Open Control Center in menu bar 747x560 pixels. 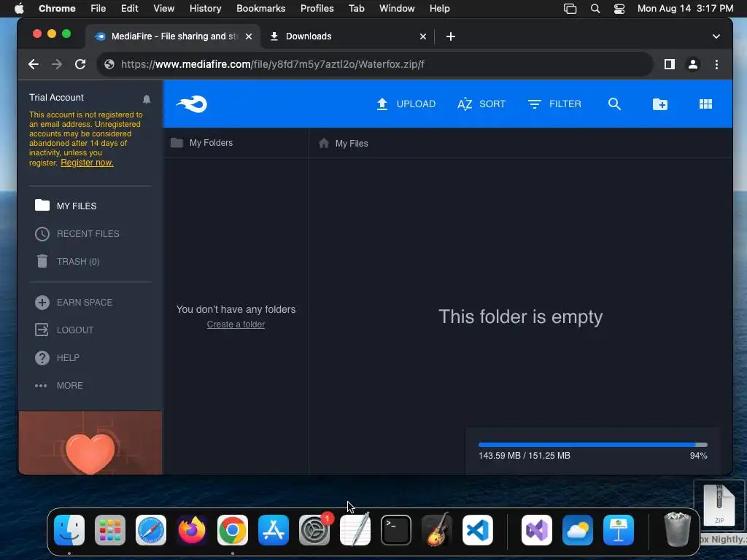point(619,8)
